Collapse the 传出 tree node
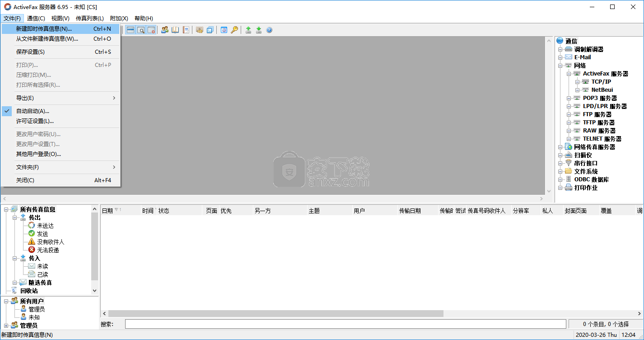 point(14,217)
